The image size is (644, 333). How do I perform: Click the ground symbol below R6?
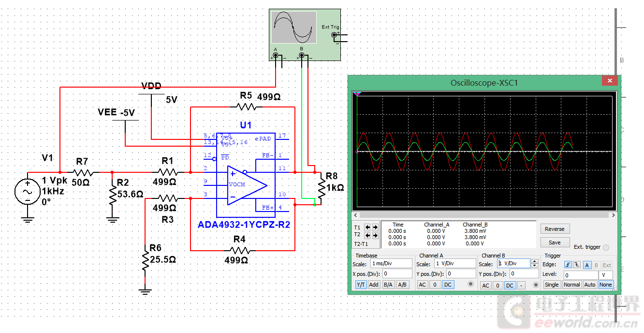(x=145, y=292)
